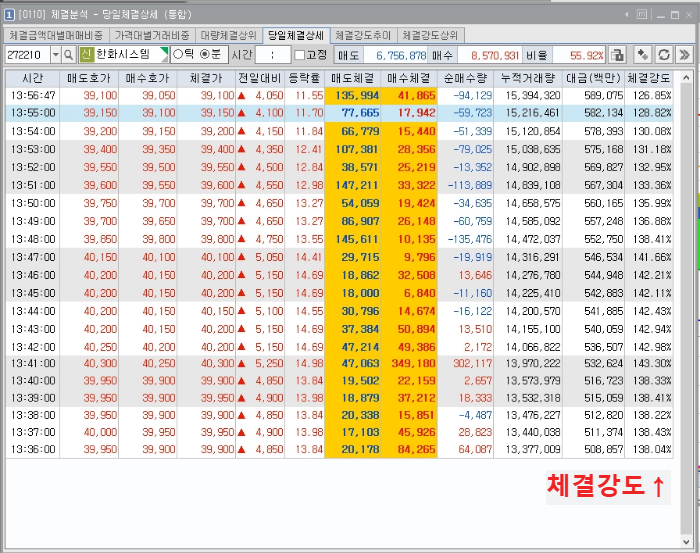Click the continuous lookup icon beside refresh
Screen dimensions: 700x553
click(643, 55)
